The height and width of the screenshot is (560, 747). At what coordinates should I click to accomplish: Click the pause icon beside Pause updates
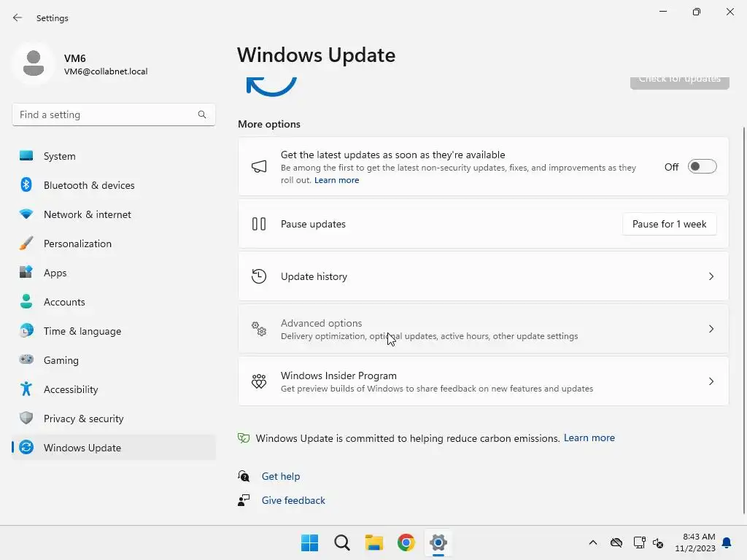[259, 224]
